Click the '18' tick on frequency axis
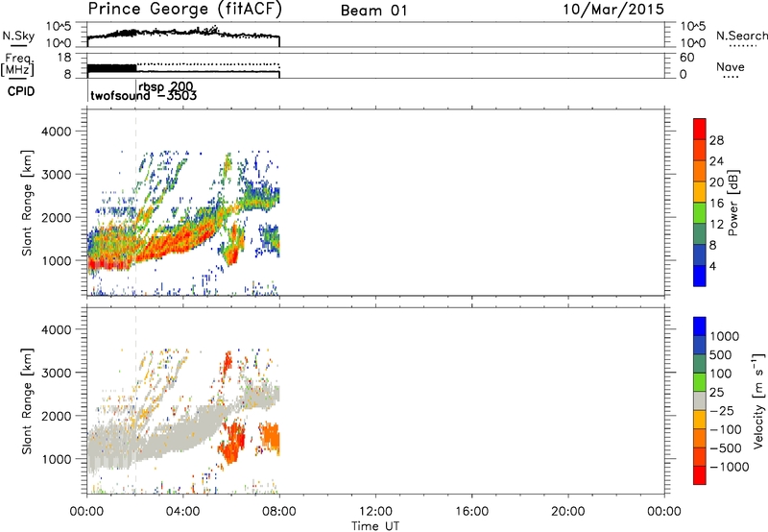This screenshot has width=768, height=532. [64, 58]
